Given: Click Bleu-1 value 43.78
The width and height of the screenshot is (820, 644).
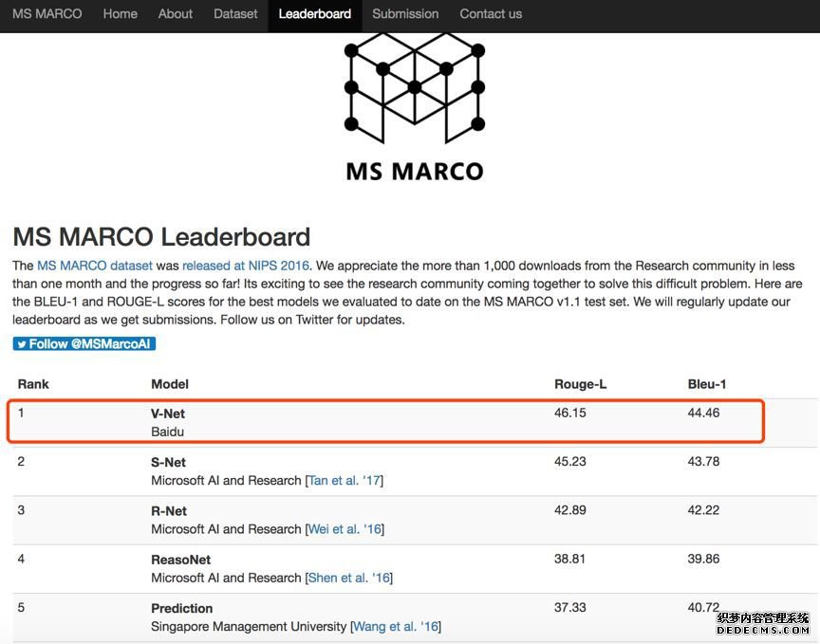Looking at the screenshot, I should coord(703,462).
